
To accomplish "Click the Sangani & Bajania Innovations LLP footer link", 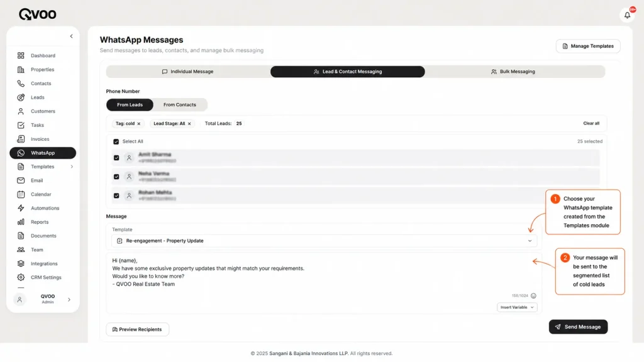I will pos(309,353).
